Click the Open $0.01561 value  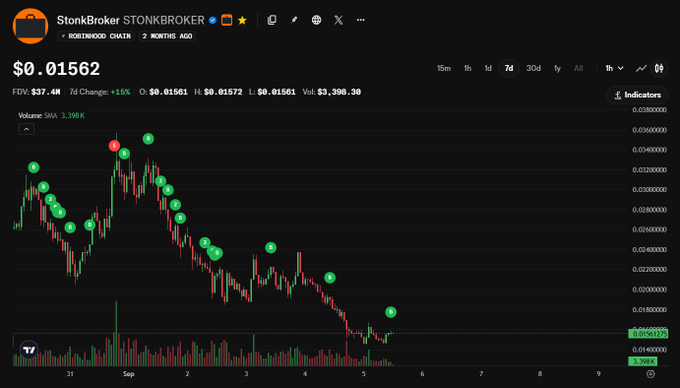tap(168, 92)
